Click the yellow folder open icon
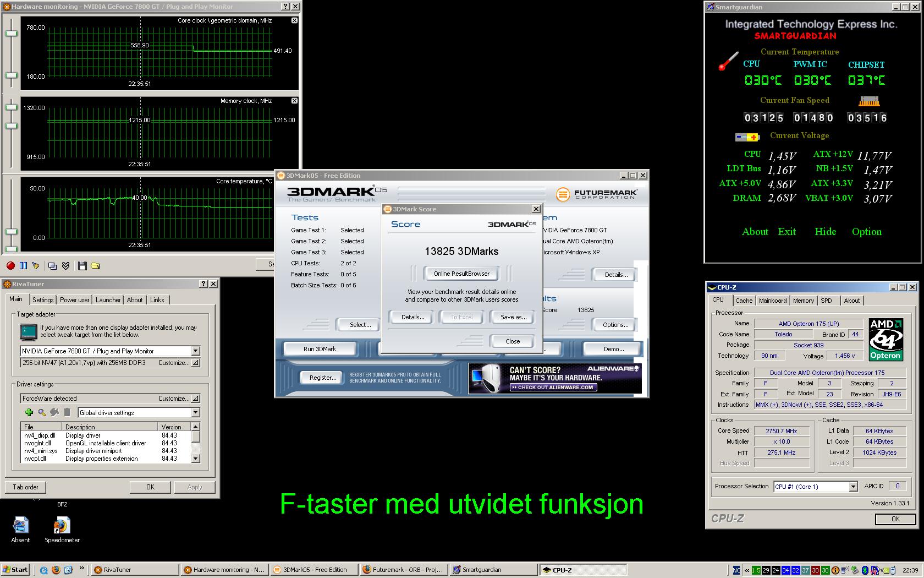 [95, 266]
